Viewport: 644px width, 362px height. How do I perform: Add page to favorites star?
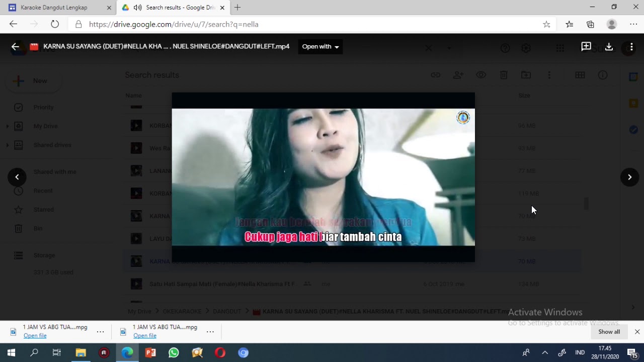[546, 24]
